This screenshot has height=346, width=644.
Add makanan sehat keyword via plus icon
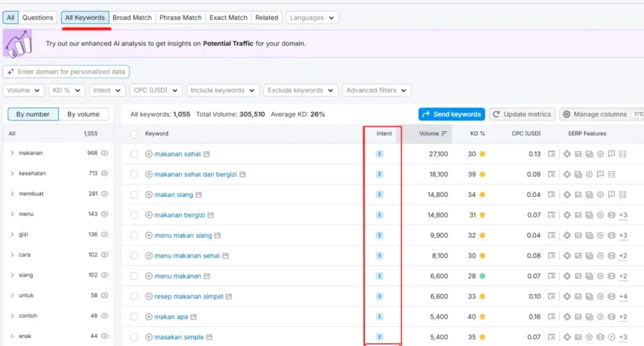(148, 154)
